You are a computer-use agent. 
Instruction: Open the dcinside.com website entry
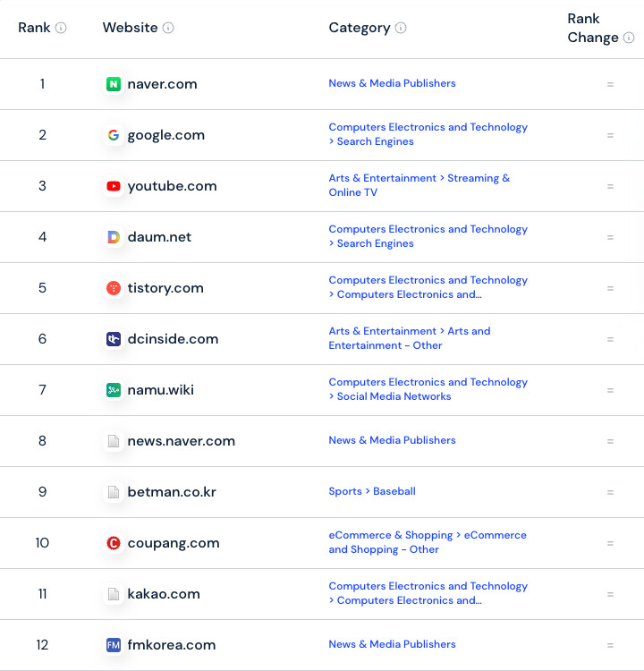pyautogui.click(x=173, y=339)
